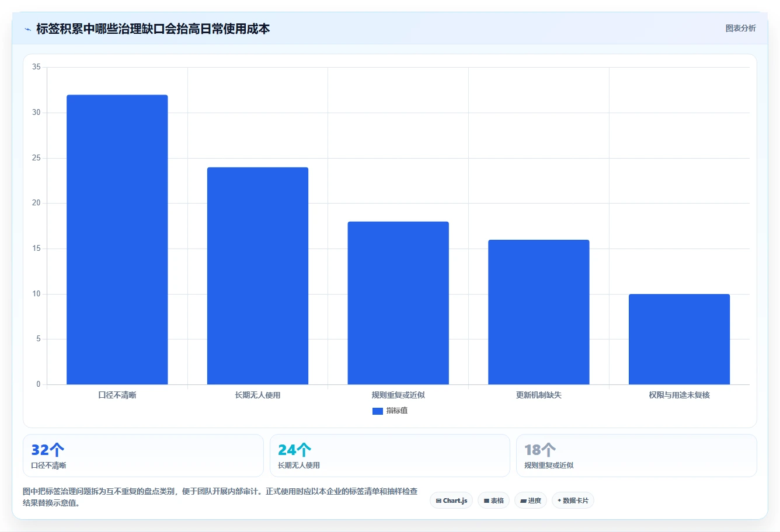Click the 长期无人使用 x-axis label

click(257, 395)
